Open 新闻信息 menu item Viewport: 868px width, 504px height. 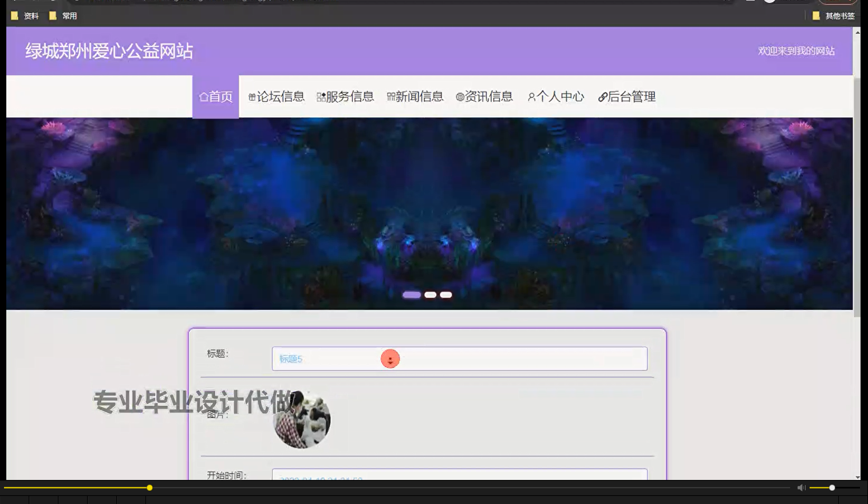(415, 96)
